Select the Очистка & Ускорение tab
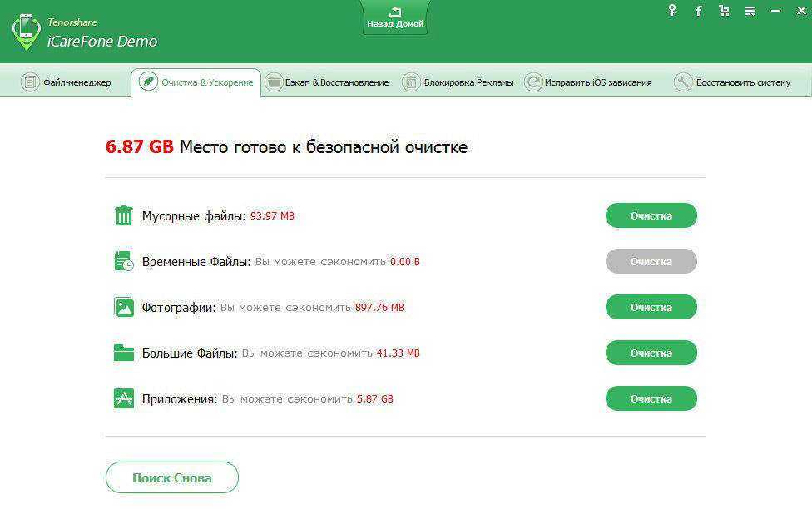 (x=196, y=82)
